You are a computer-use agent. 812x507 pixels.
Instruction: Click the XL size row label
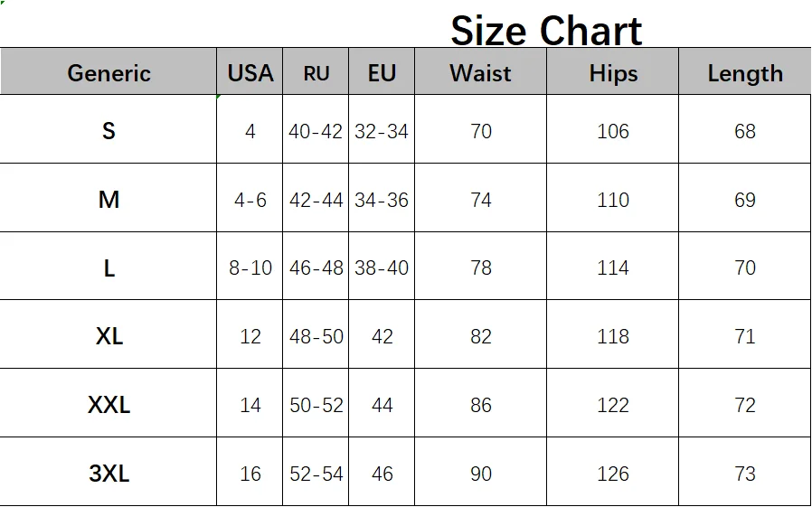click(x=109, y=334)
